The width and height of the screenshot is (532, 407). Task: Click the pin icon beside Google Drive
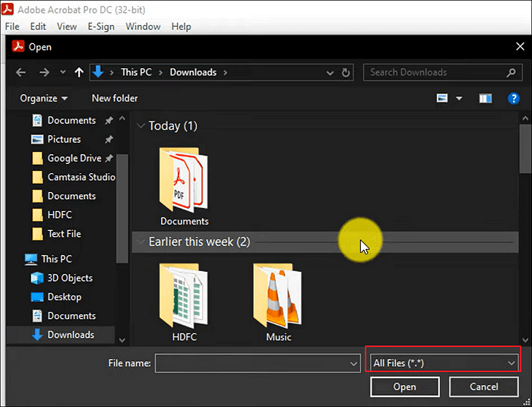(x=109, y=158)
